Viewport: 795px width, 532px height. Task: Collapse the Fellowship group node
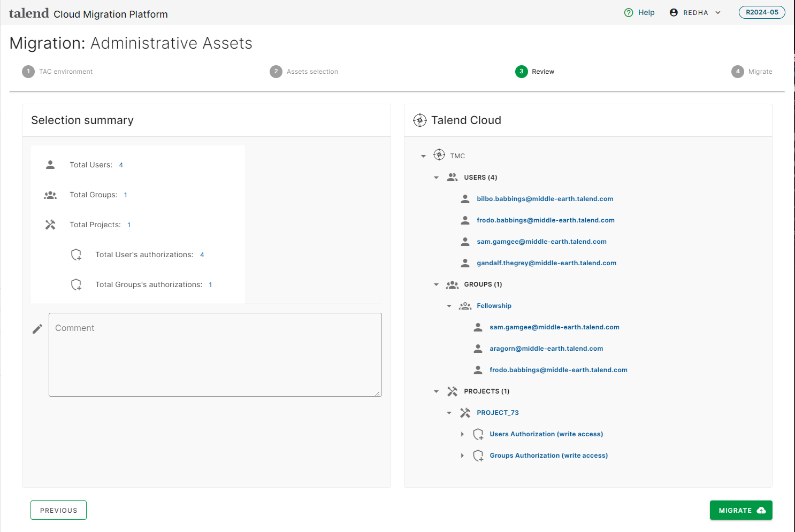449,306
